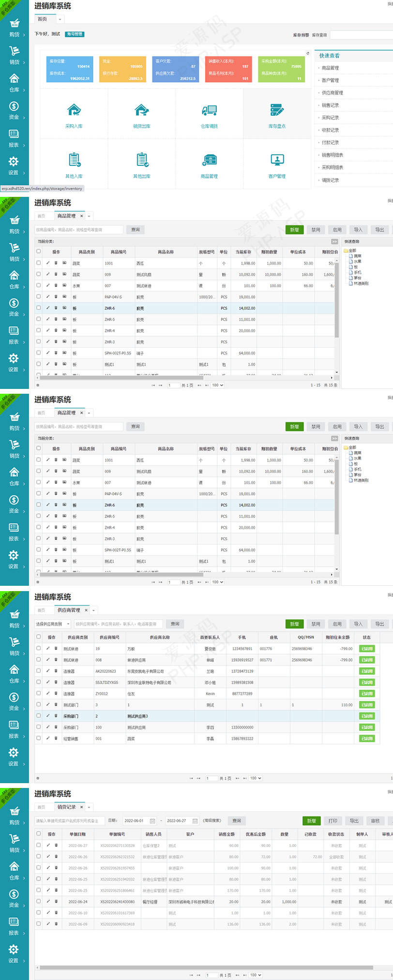This screenshot has width=393, height=980.
Task: Tick checkbox for supplier 东莞安凯电子有限公司
Action: (39, 670)
